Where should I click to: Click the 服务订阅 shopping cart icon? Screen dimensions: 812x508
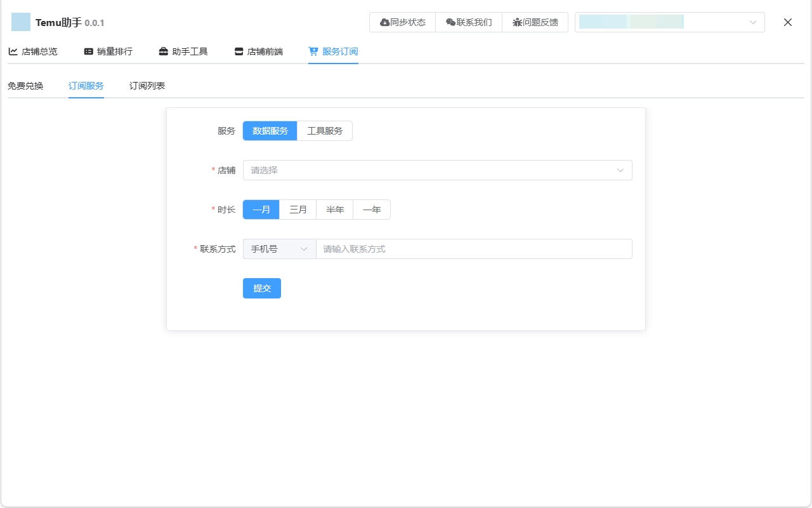(312, 51)
